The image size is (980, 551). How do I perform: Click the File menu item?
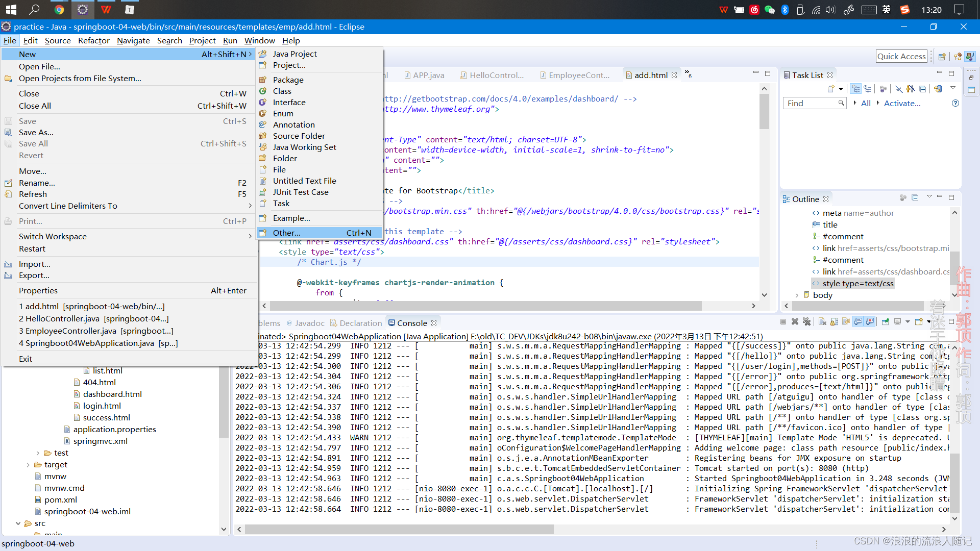[10, 40]
